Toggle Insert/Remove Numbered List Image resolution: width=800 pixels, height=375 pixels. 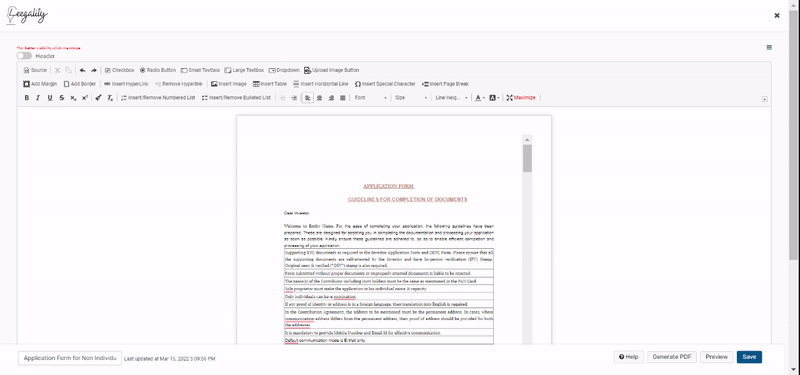[158, 97]
